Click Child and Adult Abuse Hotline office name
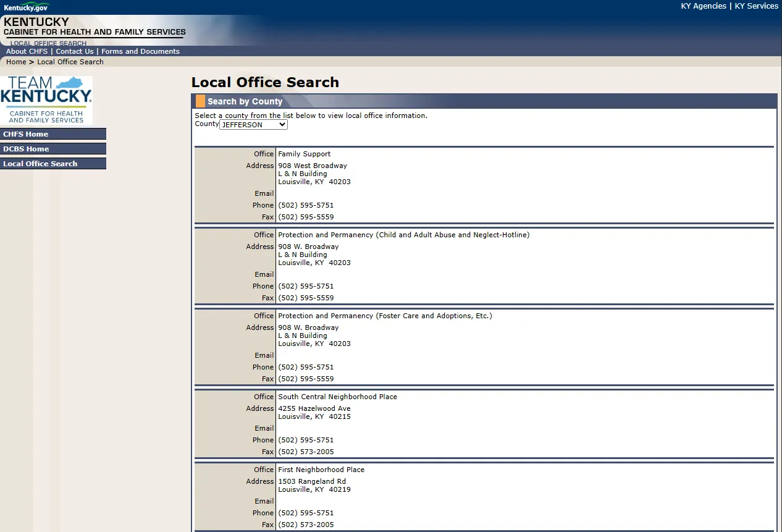The height and width of the screenshot is (532, 782). [x=403, y=235]
